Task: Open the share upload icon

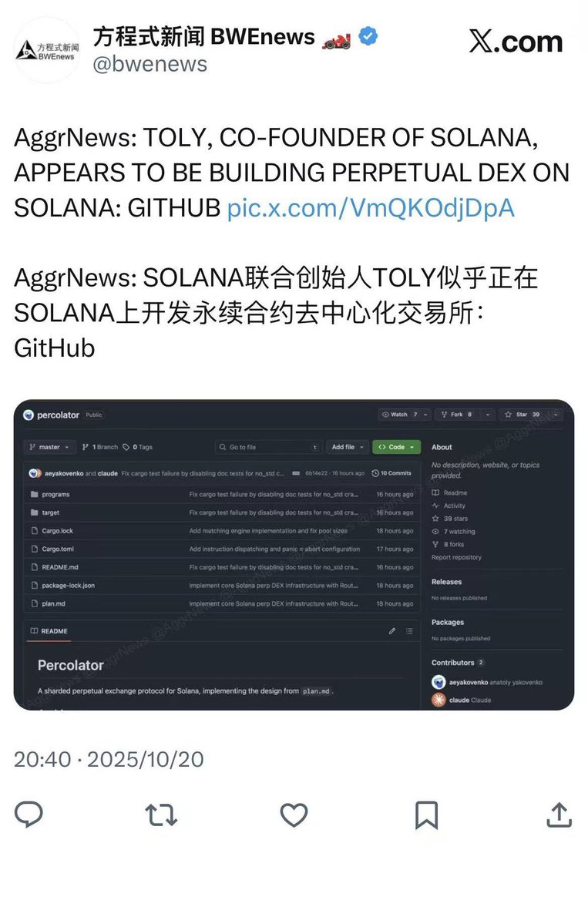Action: point(559,815)
